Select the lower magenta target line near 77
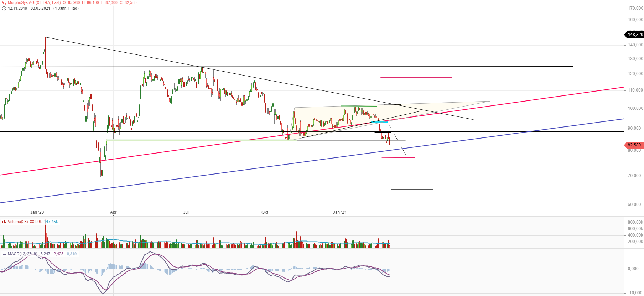 (x=398, y=157)
